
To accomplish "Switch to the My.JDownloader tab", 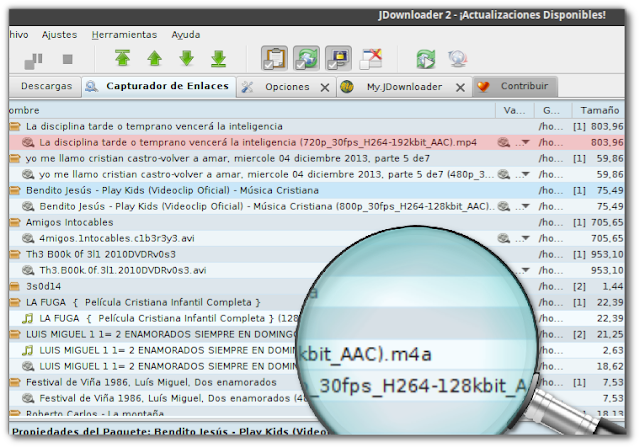I will tap(404, 87).
